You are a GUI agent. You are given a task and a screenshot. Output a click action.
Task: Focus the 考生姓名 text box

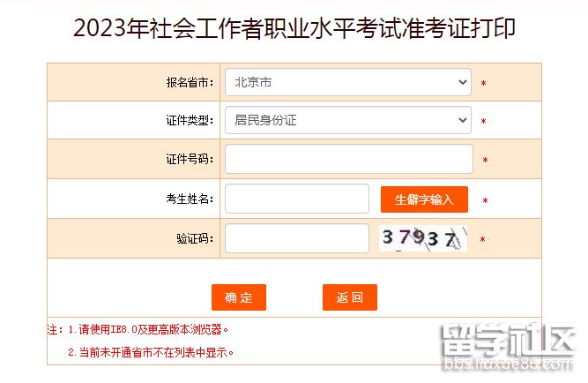296,199
